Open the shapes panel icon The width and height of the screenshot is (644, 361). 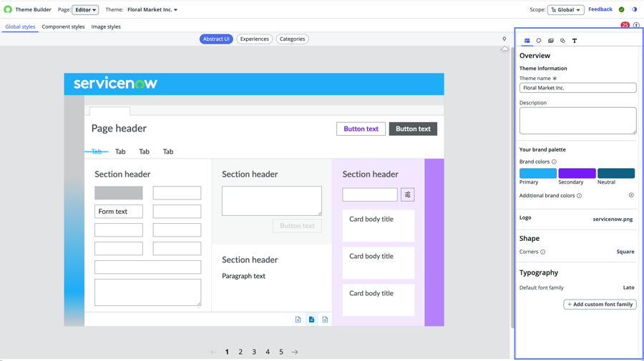(562, 41)
